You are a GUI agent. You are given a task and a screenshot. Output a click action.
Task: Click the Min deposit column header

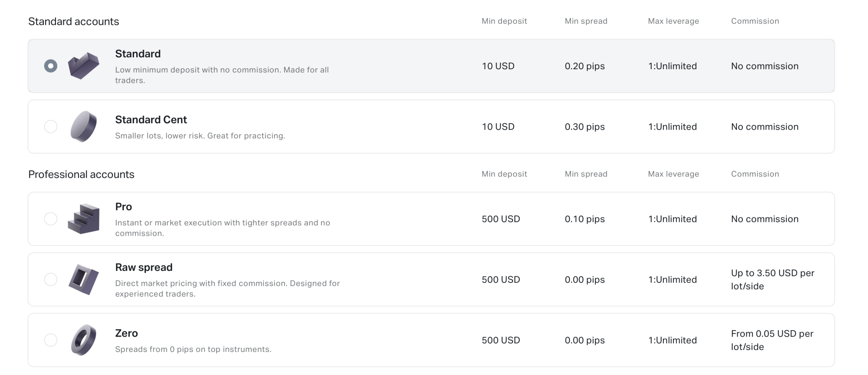505,21
